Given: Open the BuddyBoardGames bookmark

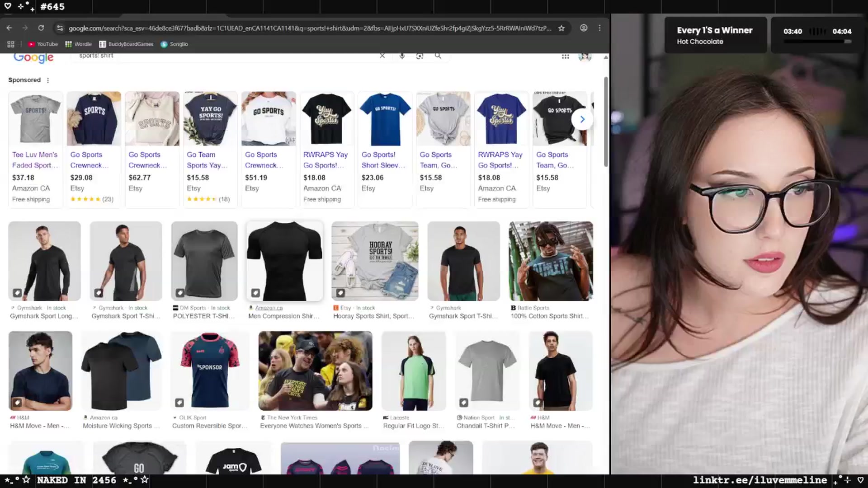Looking at the screenshot, I should [x=126, y=44].
